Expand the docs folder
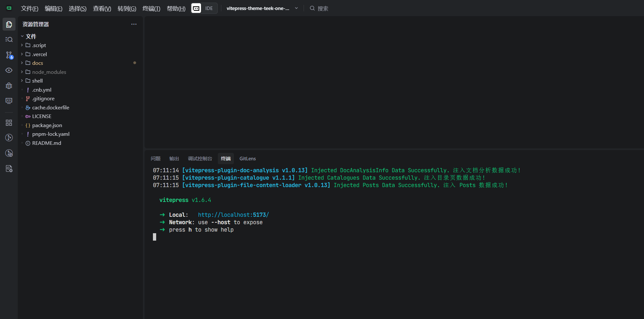 pyautogui.click(x=22, y=63)
